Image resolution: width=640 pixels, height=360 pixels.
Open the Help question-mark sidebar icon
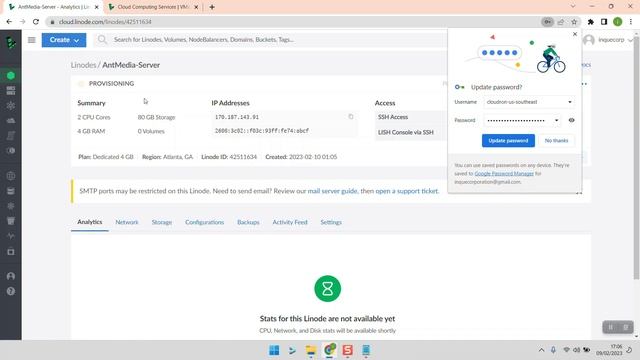(11, 291)
